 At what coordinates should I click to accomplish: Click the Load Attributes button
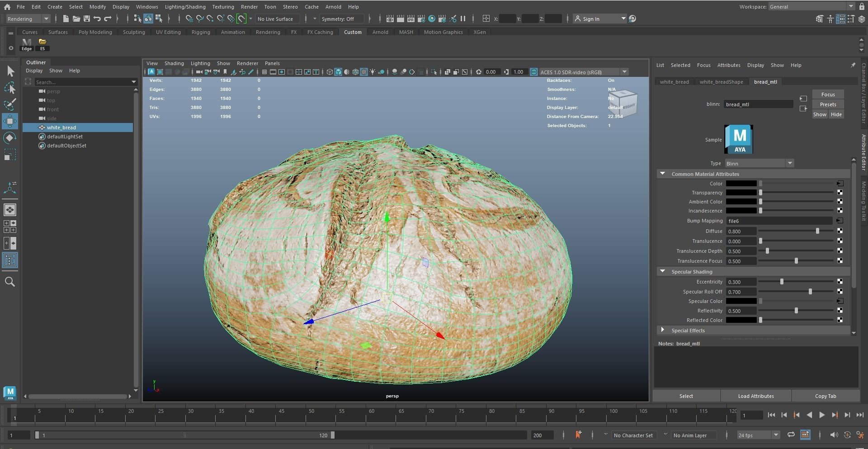tap(755, 396)
